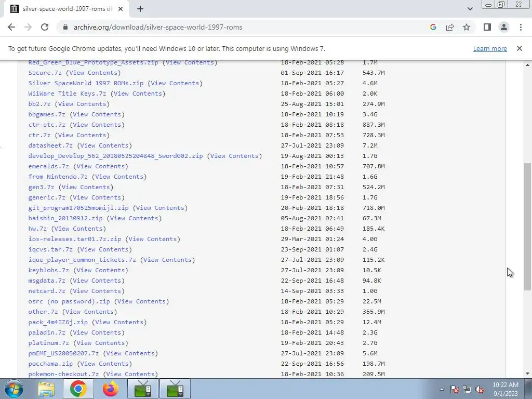Screen dimensions: 532x399
Task: Download ios-releases.tar01.7z.zip
Action: (75, 239)
